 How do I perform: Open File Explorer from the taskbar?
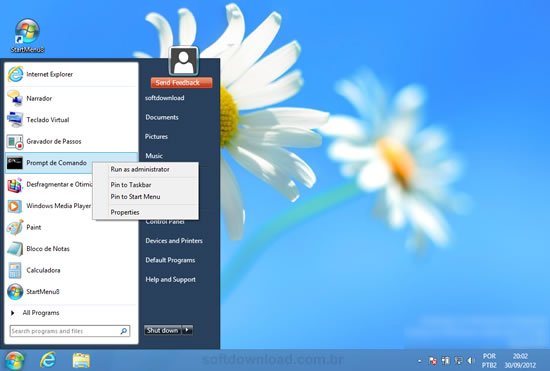[81, 360]
